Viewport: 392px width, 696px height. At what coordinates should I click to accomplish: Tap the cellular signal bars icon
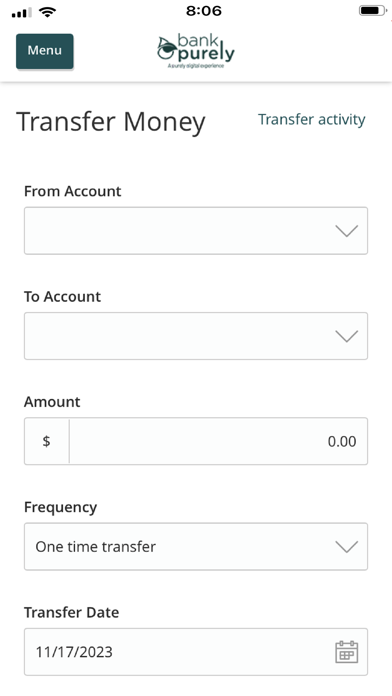coord(22,12)
